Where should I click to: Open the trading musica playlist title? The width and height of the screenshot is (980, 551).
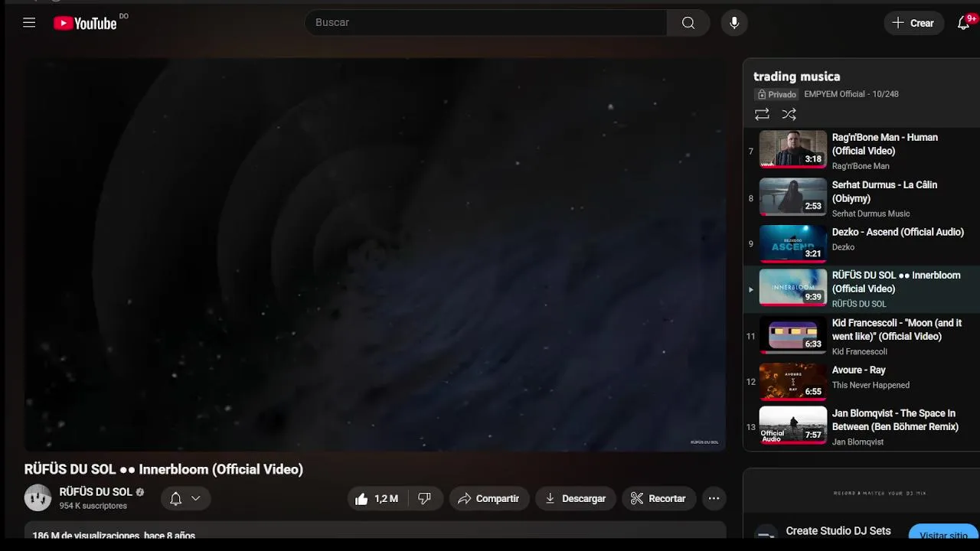(797, 77)
